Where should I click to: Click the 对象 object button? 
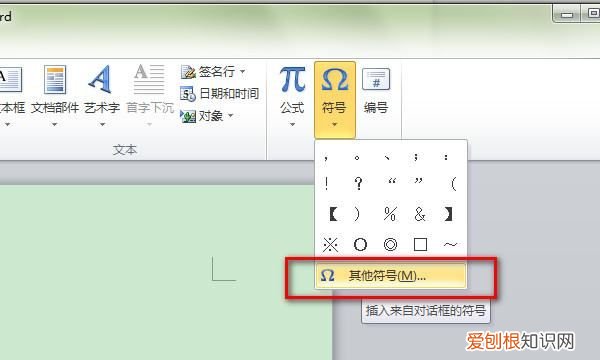202,116
